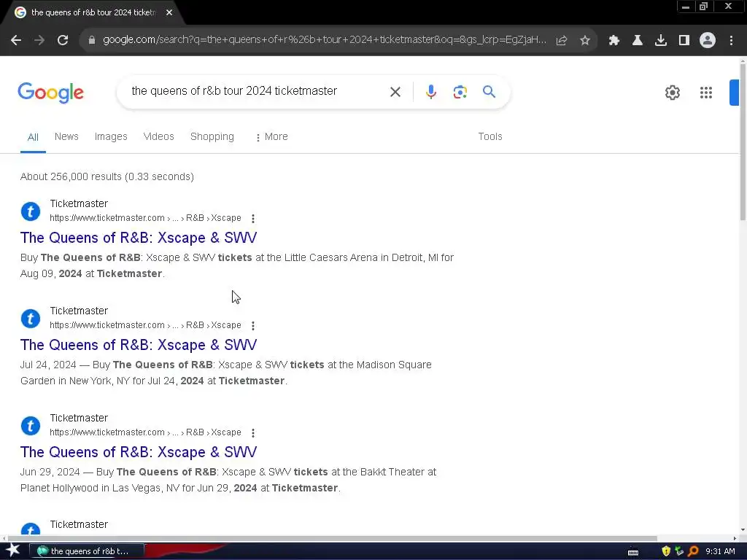Open the tray search magnifier icon

693,551
